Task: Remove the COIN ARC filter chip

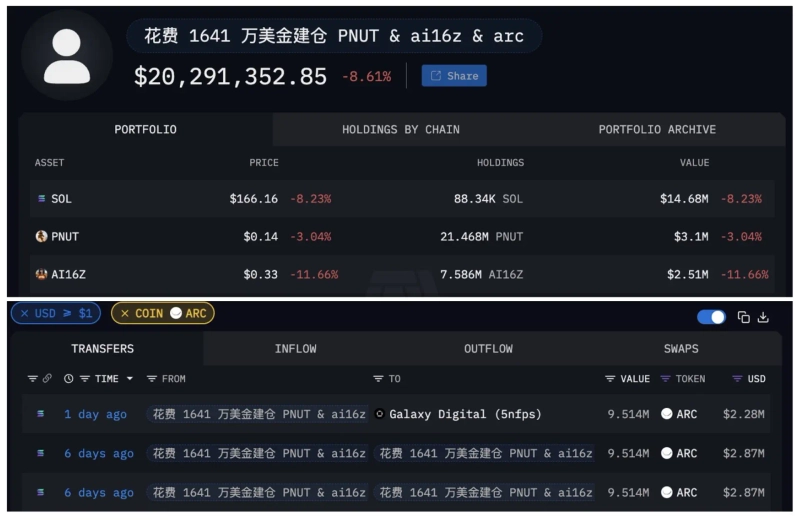Action: pos(125,313)
